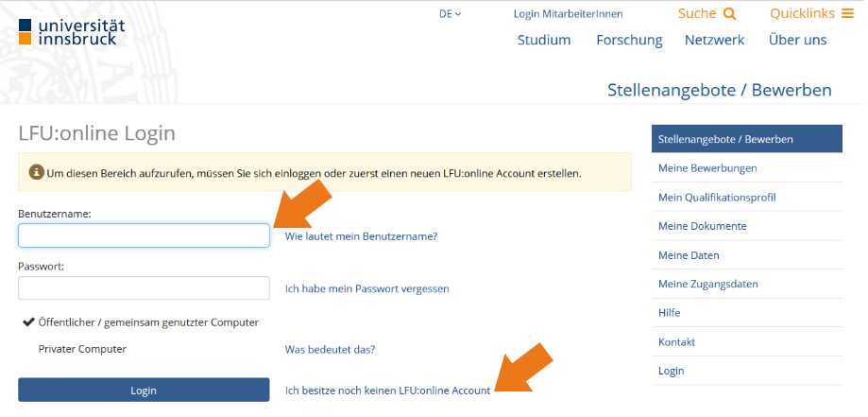The width and height of the screenshot is (868, 417).
Task: Open the Suche magnifier icon
Action: pos(729,14)
